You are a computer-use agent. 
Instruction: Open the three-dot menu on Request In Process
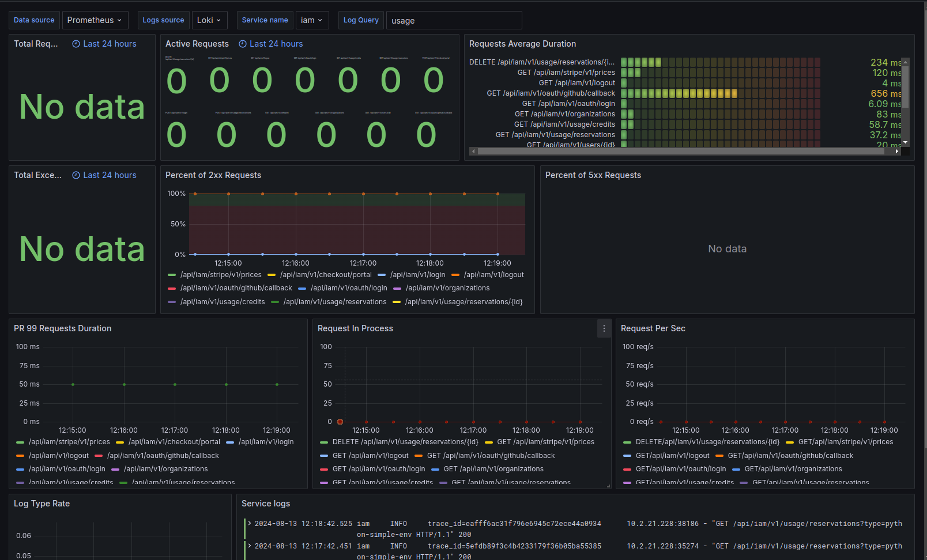[x=604, y=328]
